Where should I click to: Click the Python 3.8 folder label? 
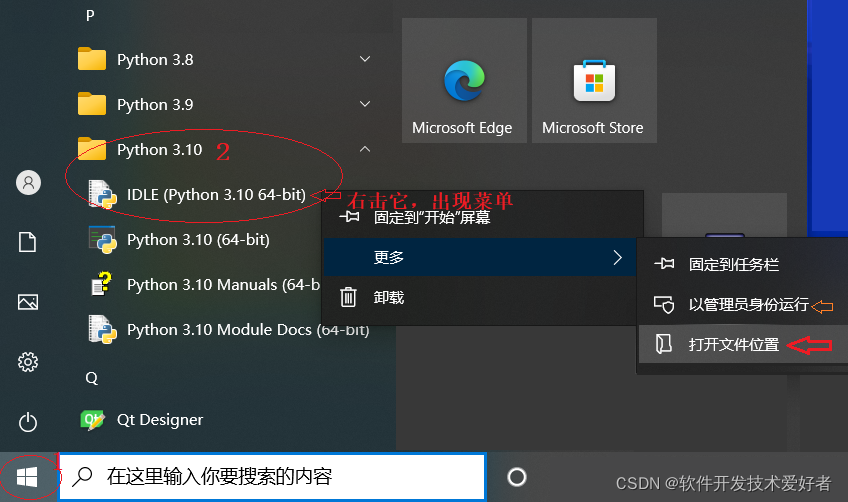click(x=155, y=60)
